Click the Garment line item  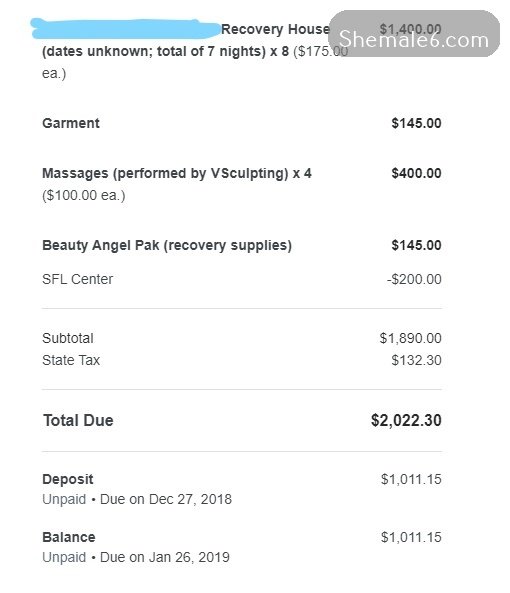tap(71, 123)
